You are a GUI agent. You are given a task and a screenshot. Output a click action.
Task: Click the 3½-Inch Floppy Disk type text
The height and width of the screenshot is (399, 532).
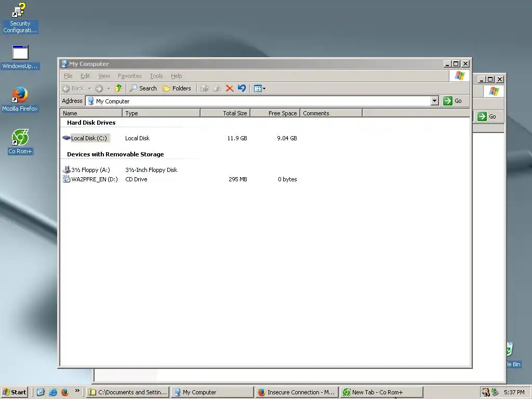151,170
